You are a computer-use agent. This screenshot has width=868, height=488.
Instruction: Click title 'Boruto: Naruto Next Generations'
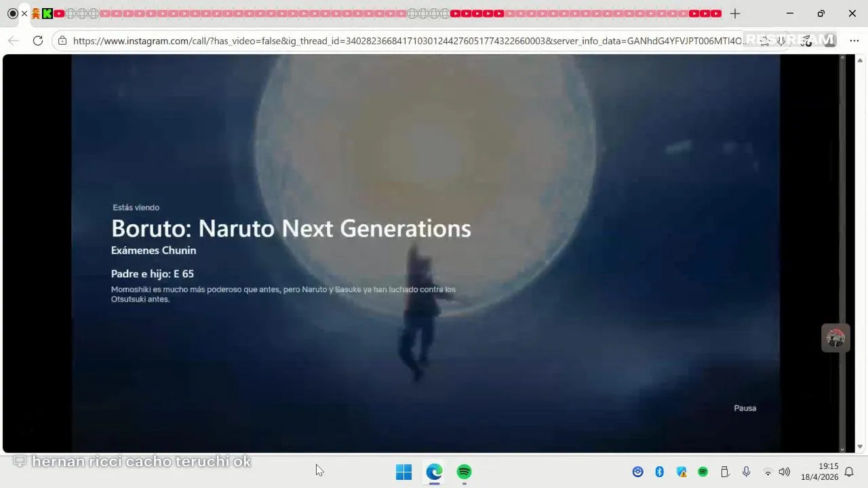291,228
